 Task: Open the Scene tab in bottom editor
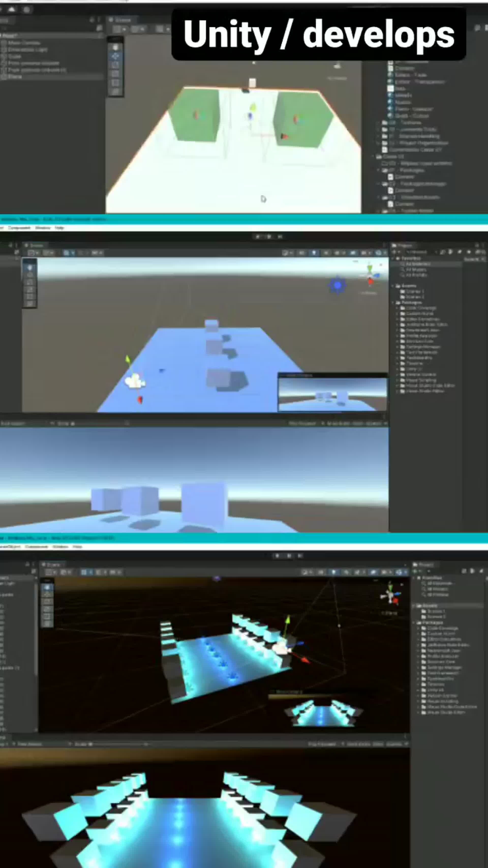coord(52,564)
